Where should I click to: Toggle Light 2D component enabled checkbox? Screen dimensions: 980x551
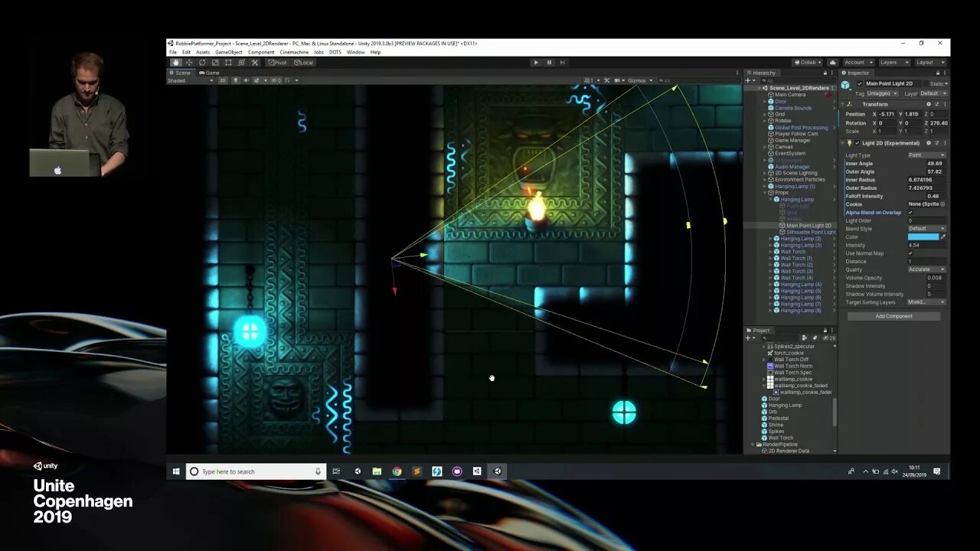pos(856,143)
